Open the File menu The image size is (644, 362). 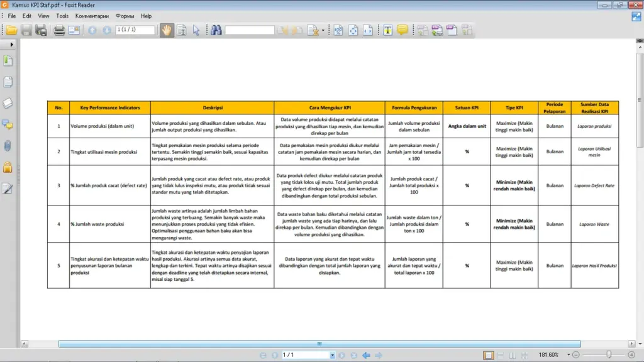pos(11,16)
